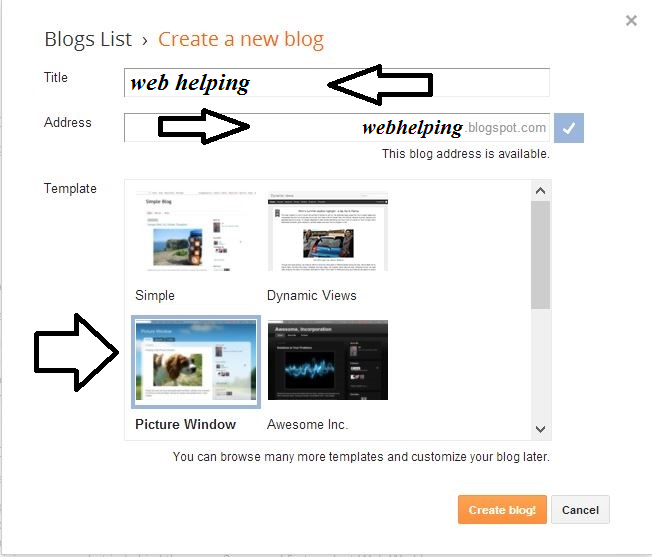Click the Create a new blog heading

[x=241, y=39]
